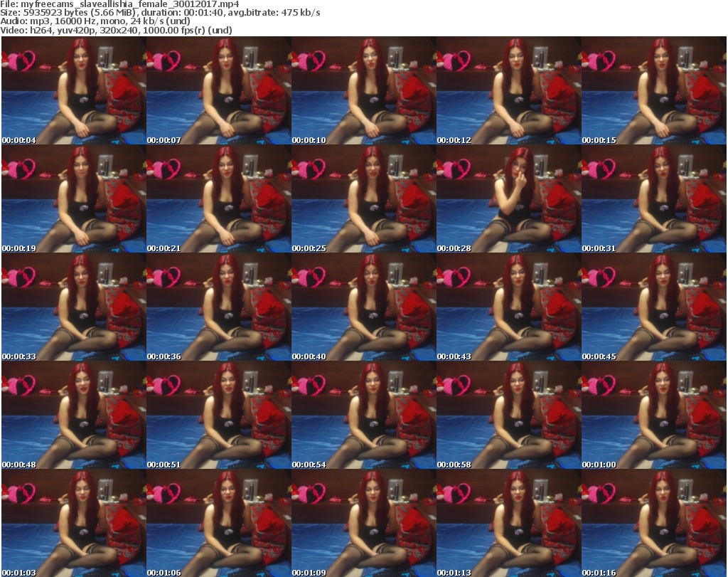Open the frame stamped 00:00:25
Viewport: 728px width, 577px height.
pyautogui.click(x=363, y=198)
